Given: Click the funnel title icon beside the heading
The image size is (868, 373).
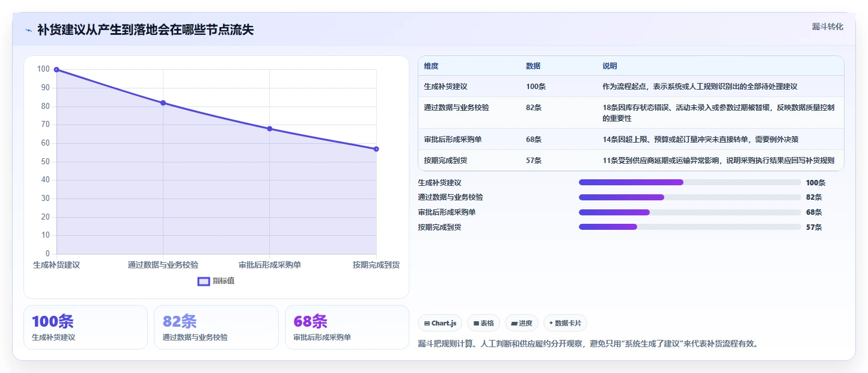Looking at the screenshot, I should pyautogui.click(x=28, y=30).
